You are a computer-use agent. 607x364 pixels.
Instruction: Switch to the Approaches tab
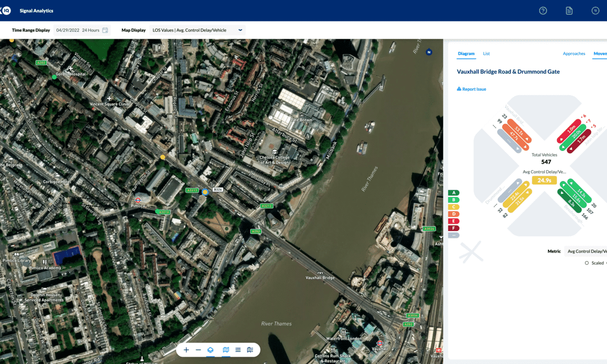click(574, 53)
